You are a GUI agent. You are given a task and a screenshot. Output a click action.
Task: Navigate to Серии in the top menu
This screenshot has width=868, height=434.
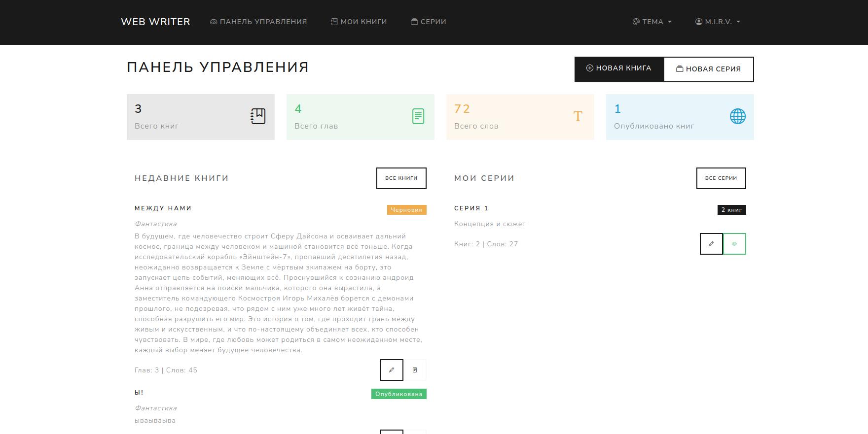(429, 22)
